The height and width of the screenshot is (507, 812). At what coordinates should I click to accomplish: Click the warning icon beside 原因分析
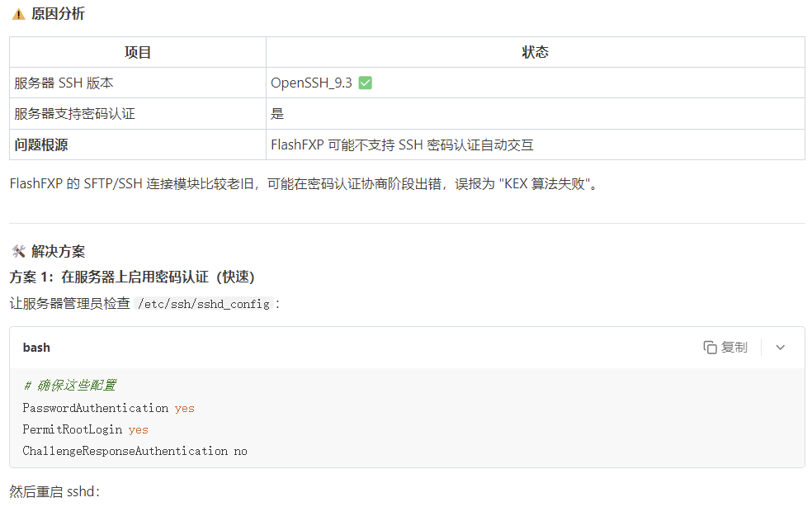[x=18, y=14]
